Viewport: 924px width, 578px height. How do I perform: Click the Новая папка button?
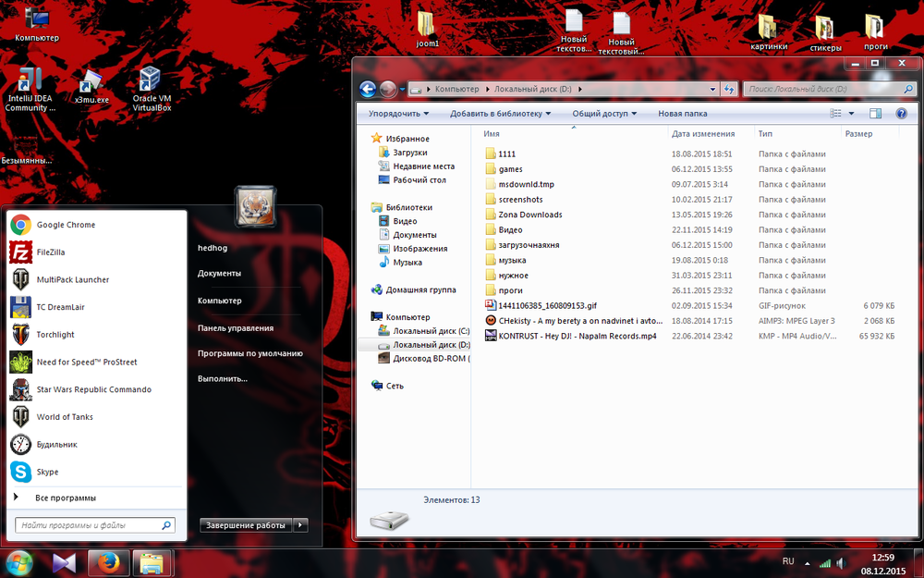point(682,114)
